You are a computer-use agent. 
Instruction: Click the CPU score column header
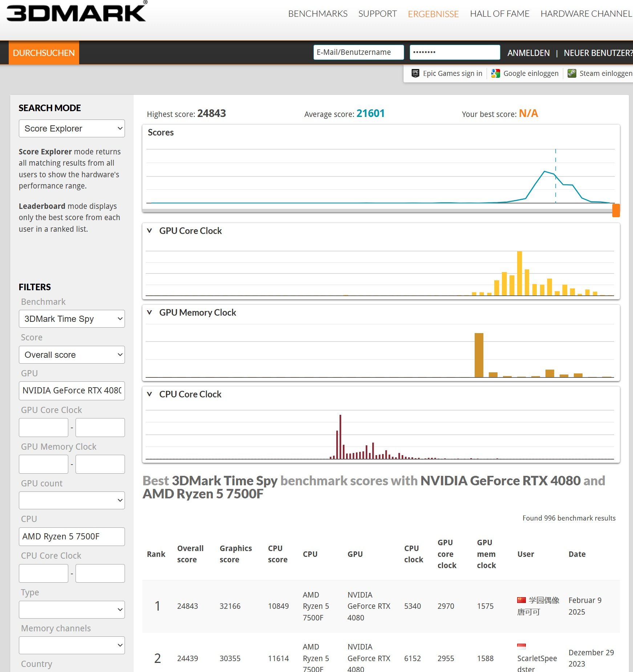(x=278, y=554)
